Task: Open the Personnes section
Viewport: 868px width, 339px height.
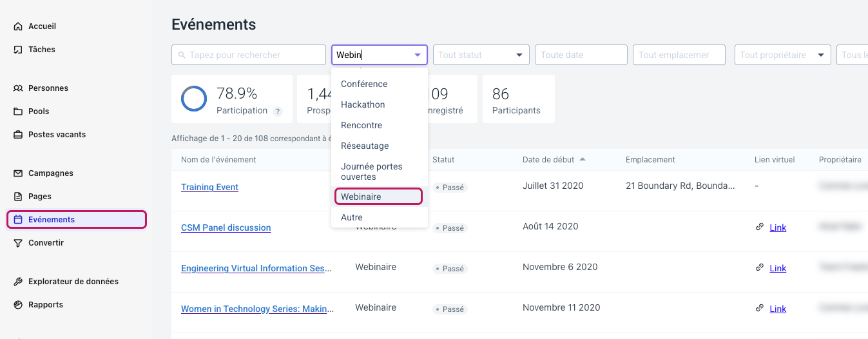Action: click(x=48, y=88)
